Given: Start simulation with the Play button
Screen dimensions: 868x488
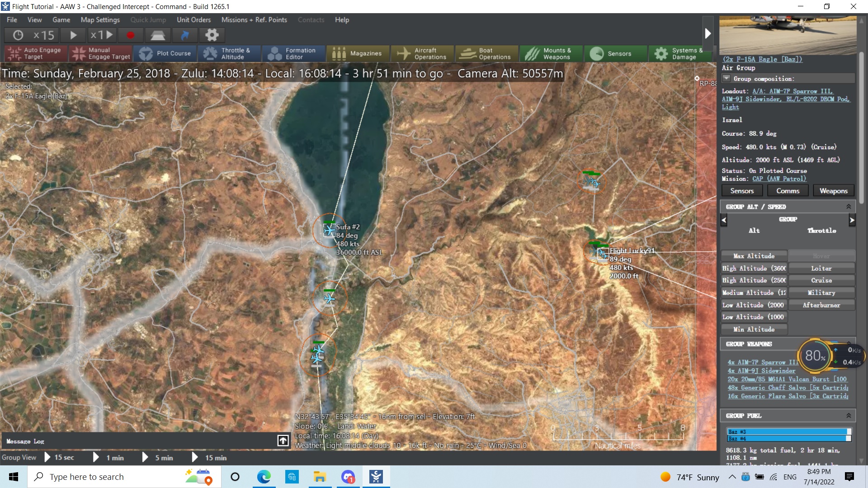Looking at the screenshot, I should click(73, 35).
